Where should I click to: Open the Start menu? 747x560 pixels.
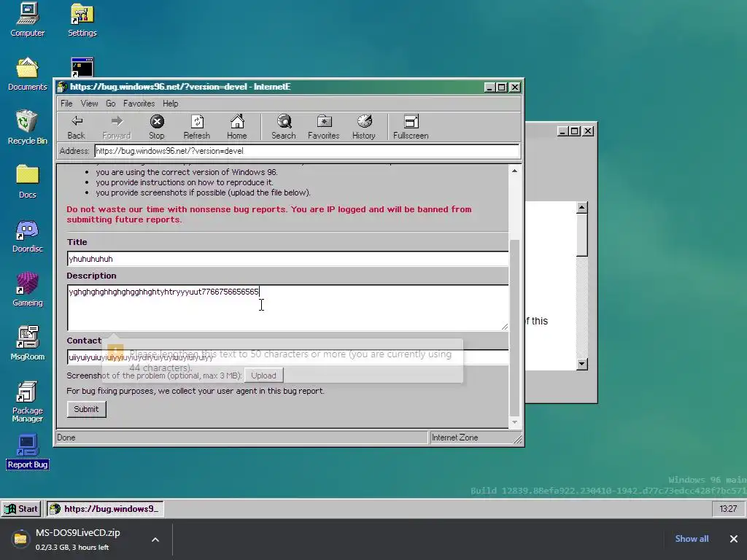coord(21,508)
